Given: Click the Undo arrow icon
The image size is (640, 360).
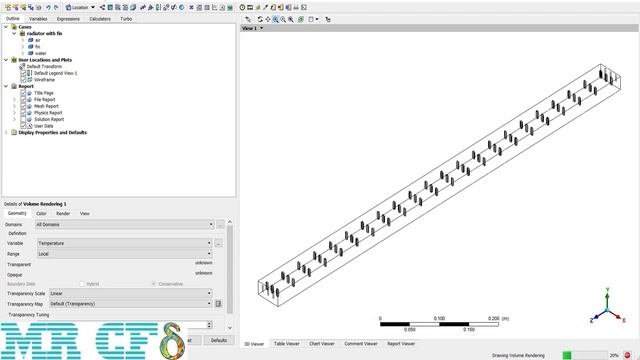Looking at the screenshot, I should (x=48, y=7).
